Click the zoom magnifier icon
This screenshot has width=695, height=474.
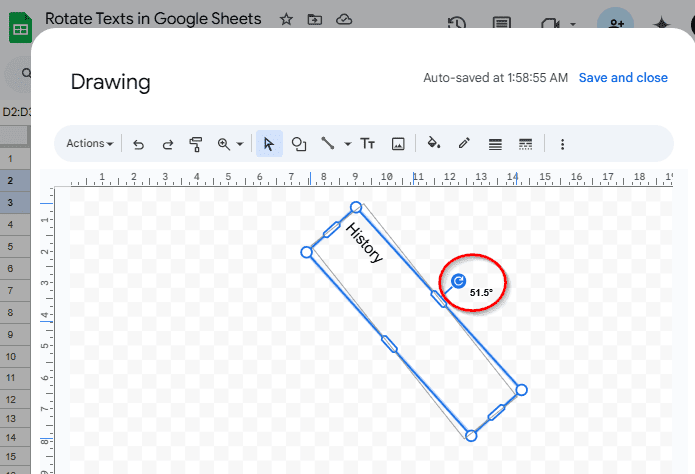pos(224,144)
